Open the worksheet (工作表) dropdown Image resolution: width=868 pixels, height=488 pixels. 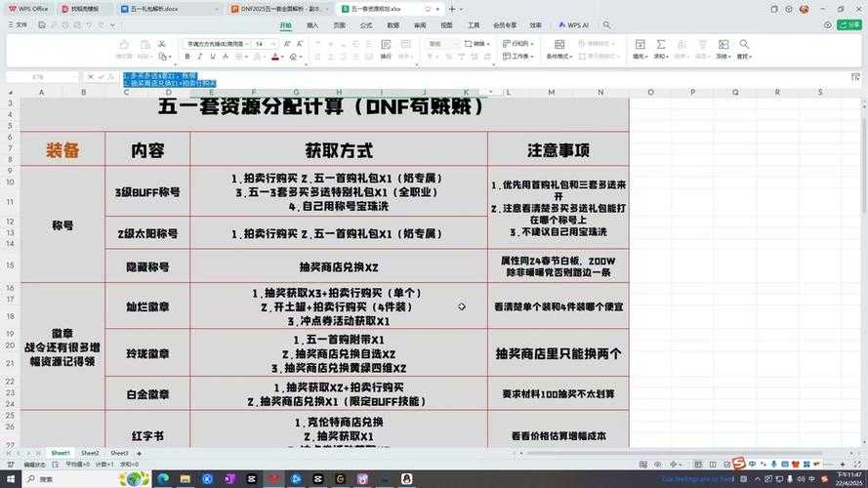point(518,57)
